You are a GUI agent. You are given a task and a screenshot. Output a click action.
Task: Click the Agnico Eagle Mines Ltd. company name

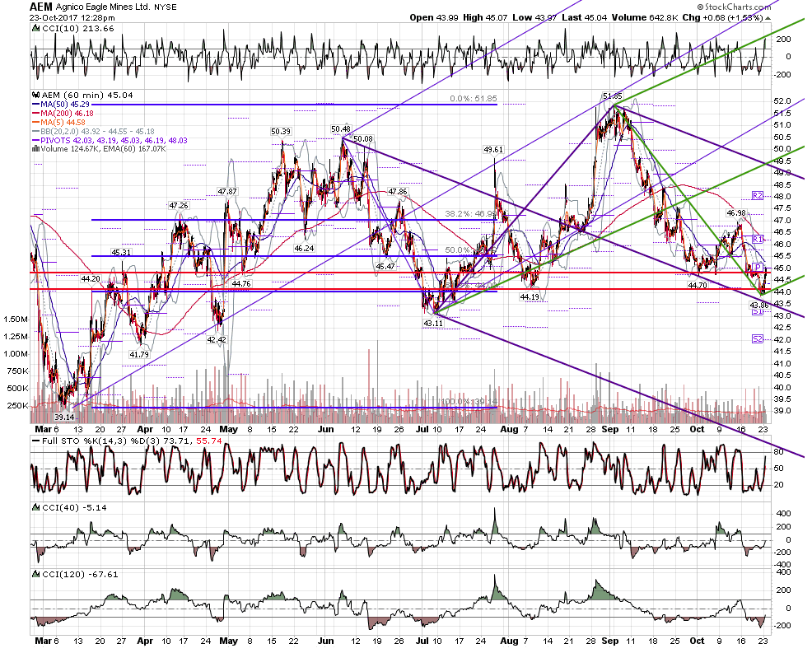pos(103,7)
